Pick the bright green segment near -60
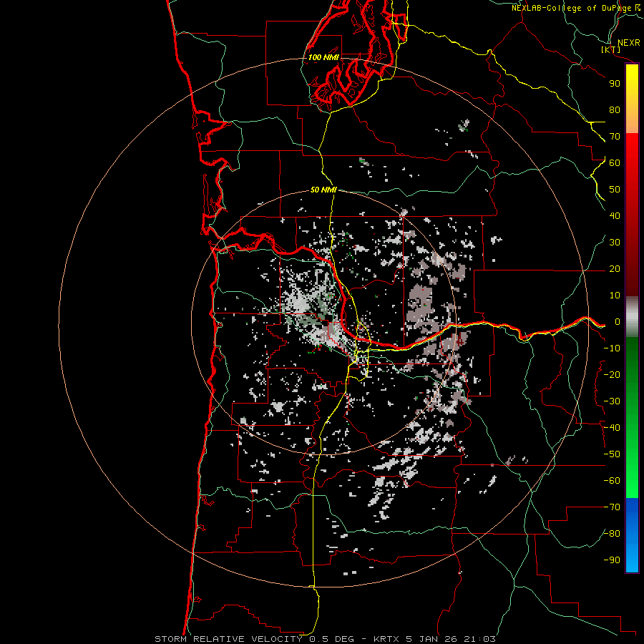644x644 pixels. 632,472
